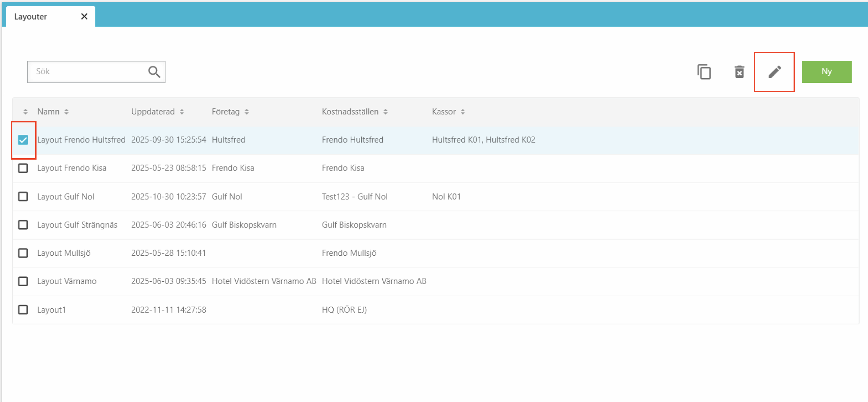The image size is (868, 402).
Task: Check the Layout Gulf Nol checkbox
Action: click(23, 196)
